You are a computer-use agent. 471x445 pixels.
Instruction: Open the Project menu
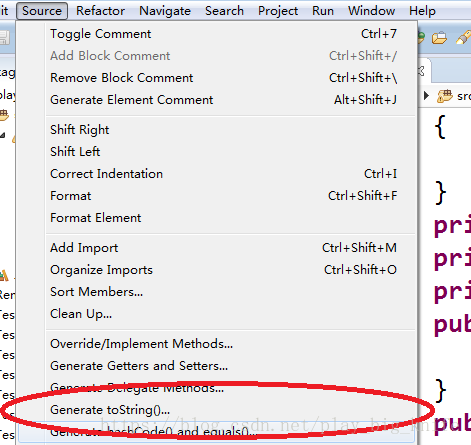tap(278, 11)
